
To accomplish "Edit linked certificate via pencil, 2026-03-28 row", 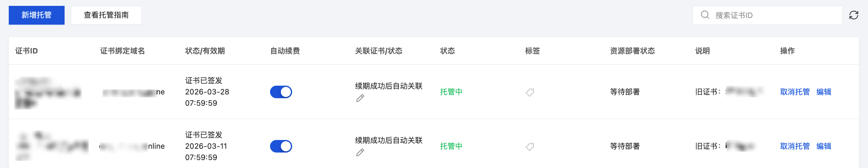I will 360,98.
